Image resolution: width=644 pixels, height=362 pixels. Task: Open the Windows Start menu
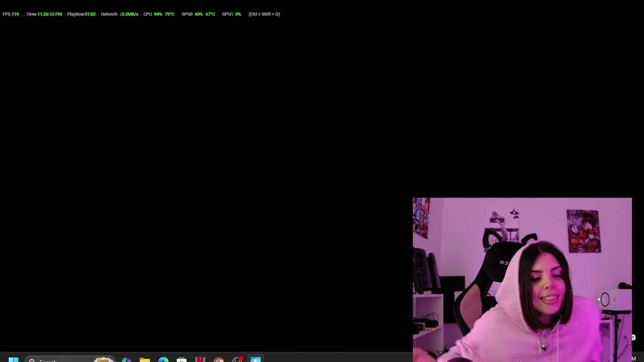(14, 359)
